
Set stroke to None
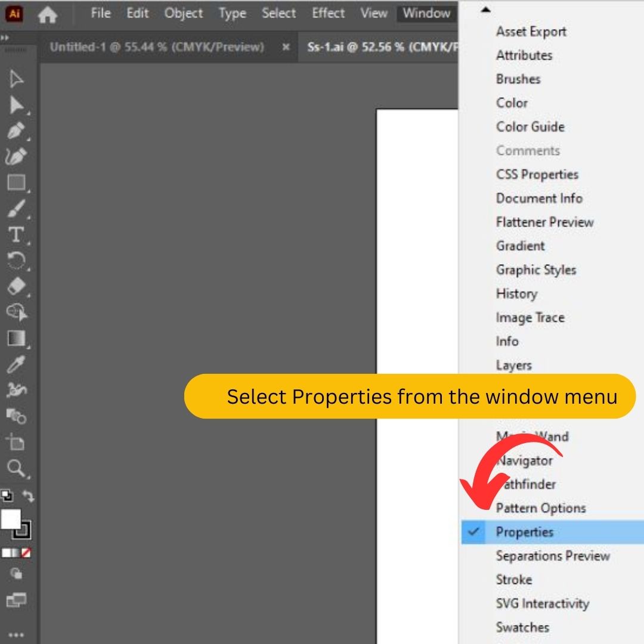tap(26, 553)
